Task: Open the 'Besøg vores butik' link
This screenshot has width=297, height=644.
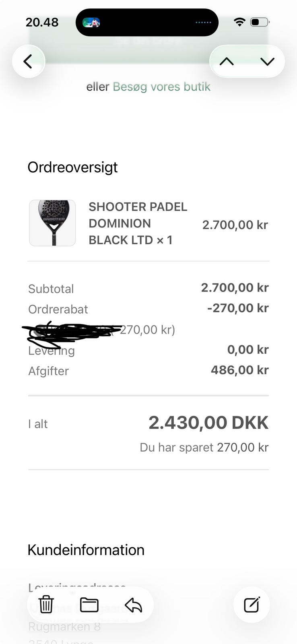Action: pyautogui.click(x=161, y=87)
